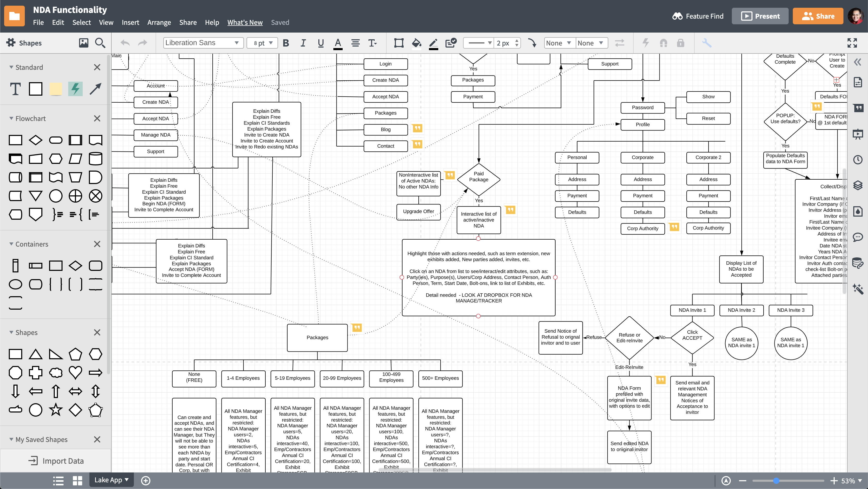Click the shape style check icon
The height and width of the screenshot is (489, 868).
[x=451, y=43]
